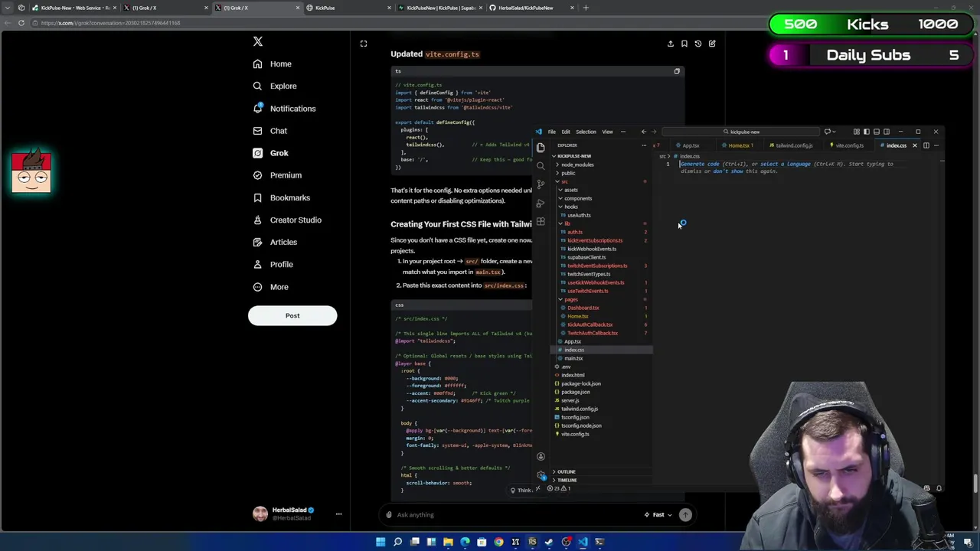This screenshot has width=980, height=551.
Task: Open HerbalSalad account menu ellipsis
Action: click(338, 514)
